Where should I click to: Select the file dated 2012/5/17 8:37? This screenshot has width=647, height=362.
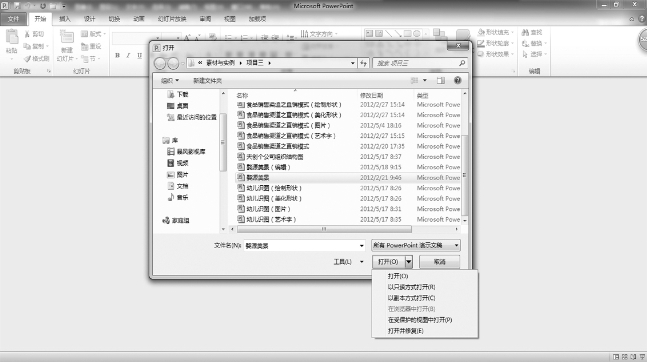349,157
